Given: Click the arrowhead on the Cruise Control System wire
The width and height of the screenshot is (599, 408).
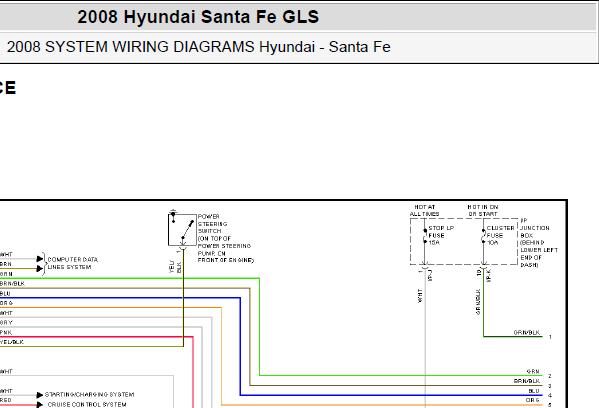Looking at the screenshot, I should 40,405.
